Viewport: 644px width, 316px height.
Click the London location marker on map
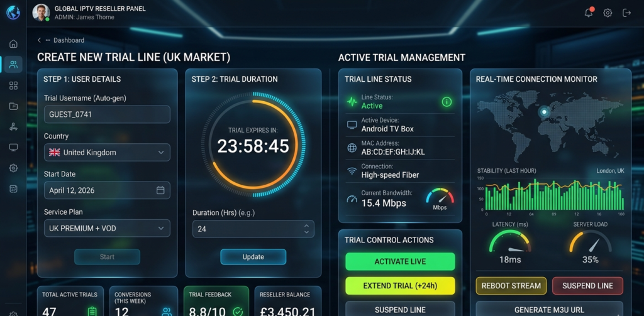[x=545, y=112]
